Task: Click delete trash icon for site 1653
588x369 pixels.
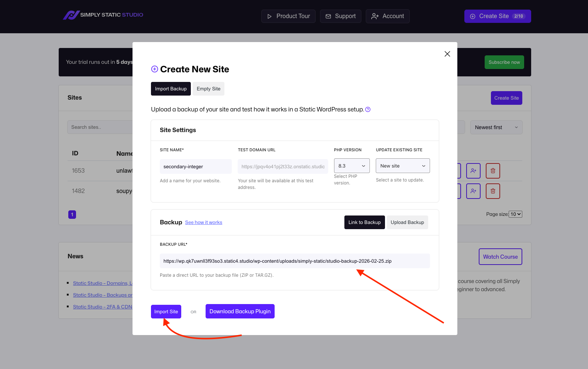Action: coord(493,171)
